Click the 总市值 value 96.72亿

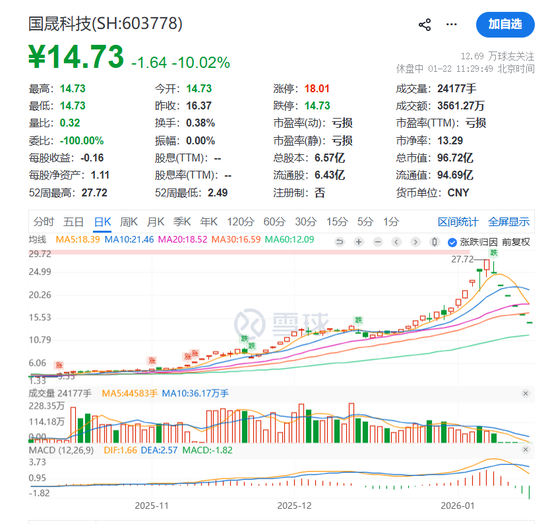[x=455, y=158]
